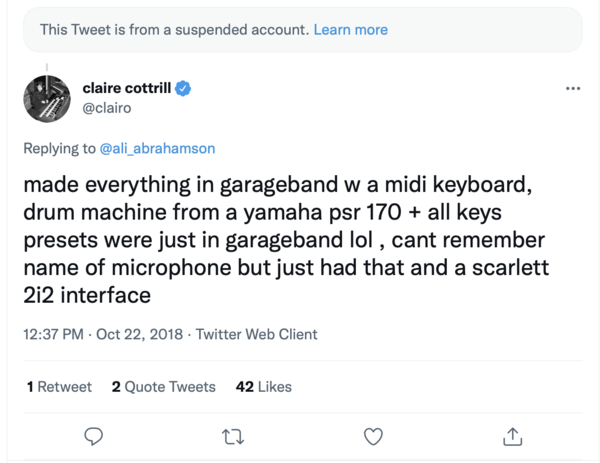Click the tweet body text

(286, 240)
